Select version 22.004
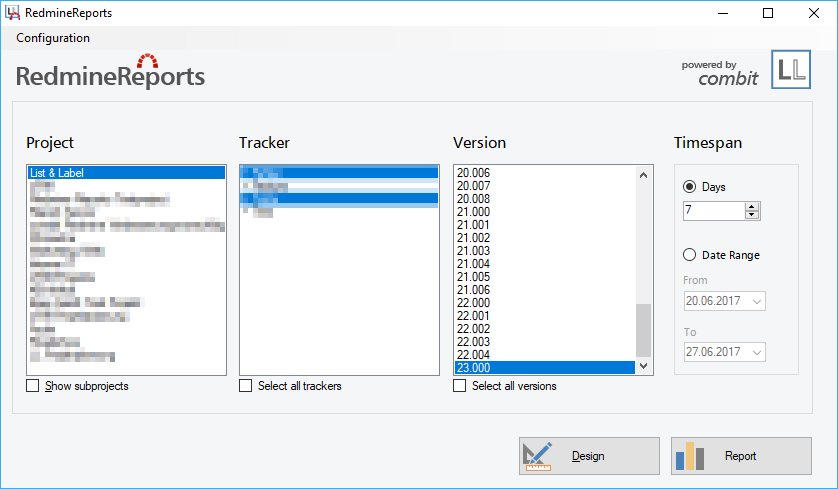Image resolution: width=838 pixels, height=489 pixels. point(545,354)
